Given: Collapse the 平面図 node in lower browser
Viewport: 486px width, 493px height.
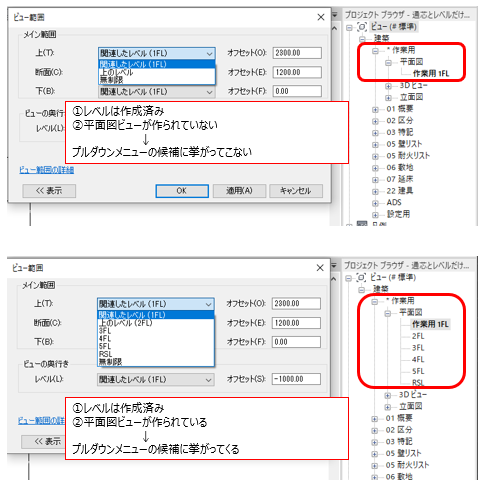Looking at the screenshot, I should tap(388, 313).
